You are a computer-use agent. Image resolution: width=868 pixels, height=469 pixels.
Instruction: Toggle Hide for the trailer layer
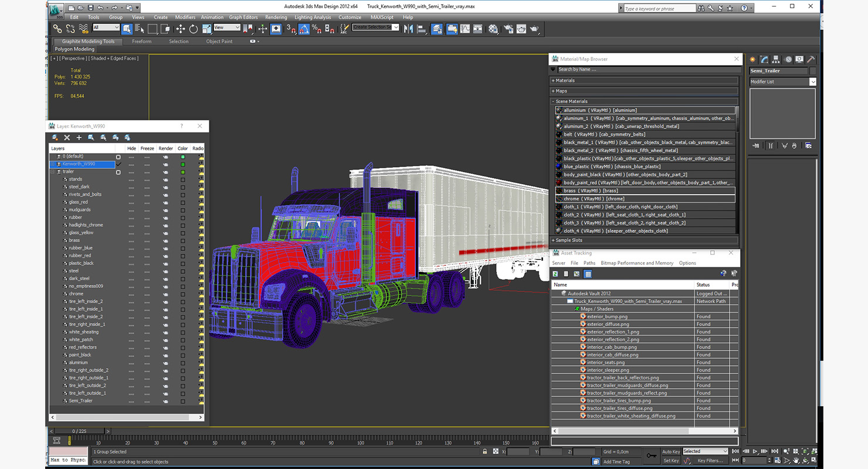pos(131,172)
